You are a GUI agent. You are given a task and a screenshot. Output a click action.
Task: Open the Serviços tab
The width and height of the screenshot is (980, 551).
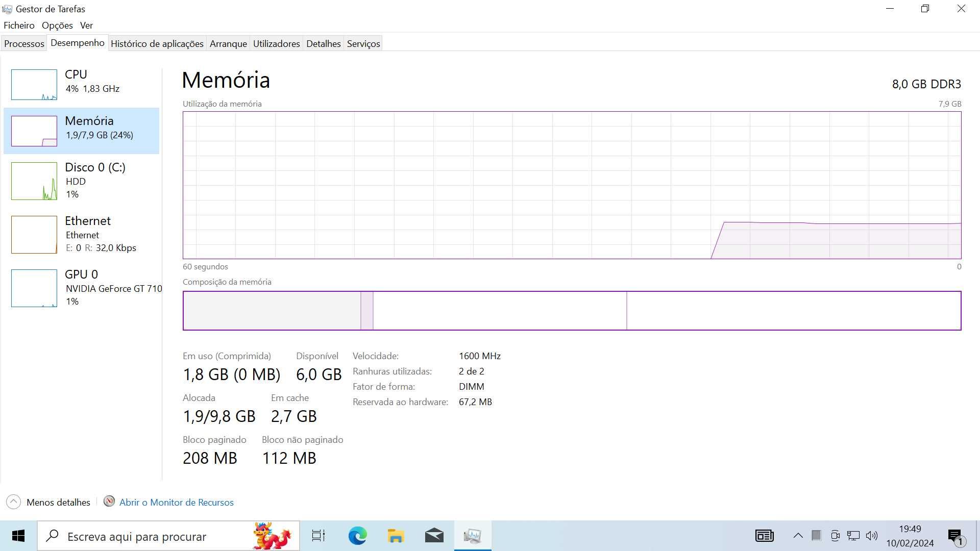[x=363, y=43]
